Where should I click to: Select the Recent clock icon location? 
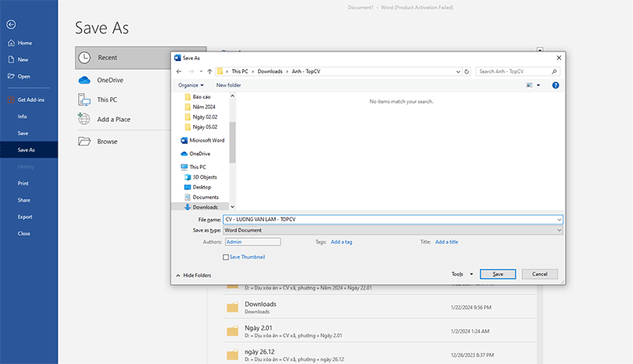point(85,58)
